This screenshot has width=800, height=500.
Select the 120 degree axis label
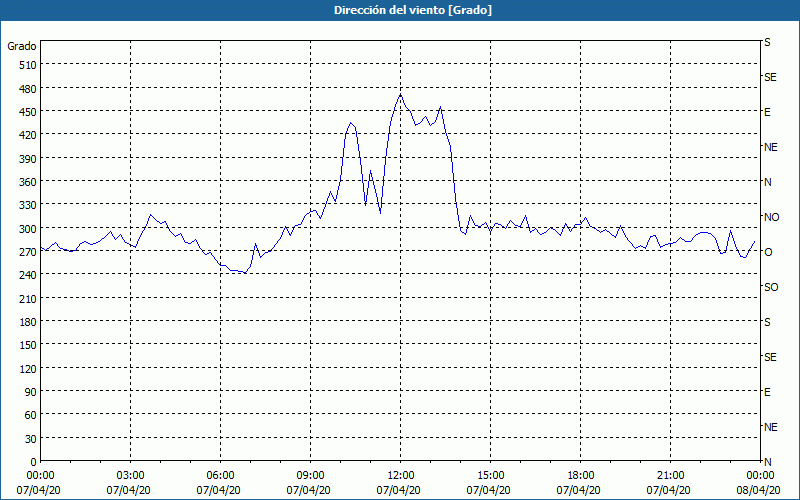(28, 369)
